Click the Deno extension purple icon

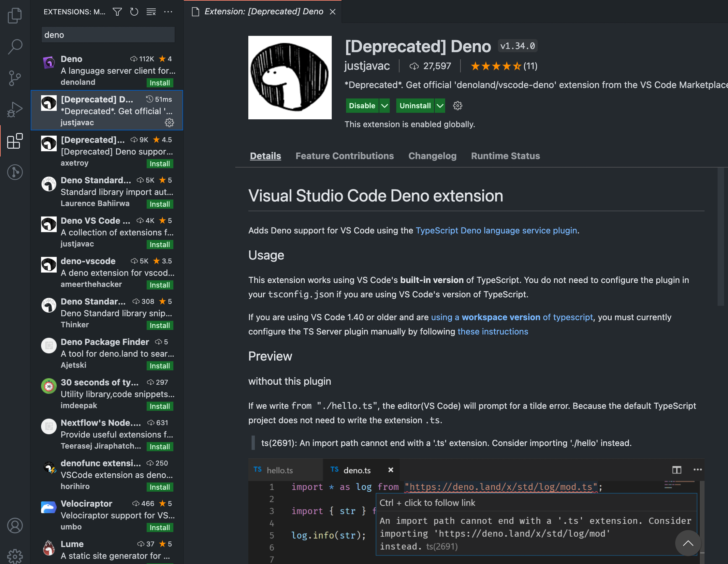click(49, 62)
